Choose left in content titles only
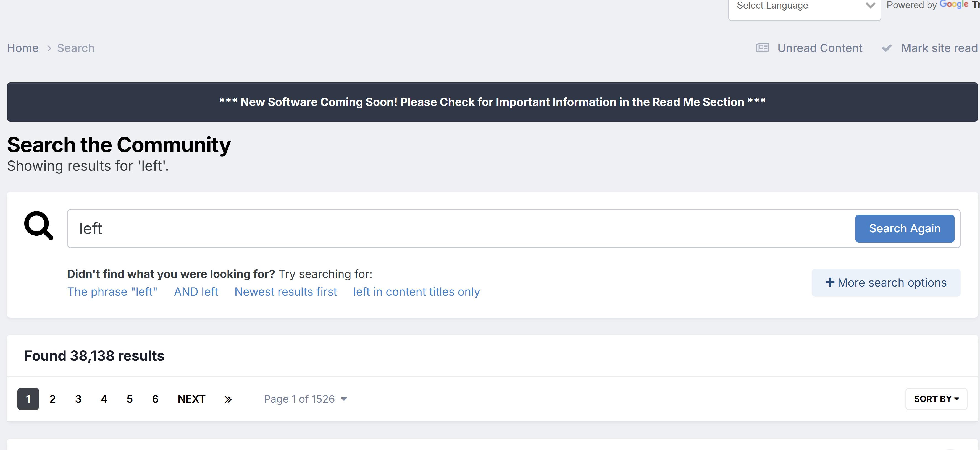This screenshot has width=980, height=450. pos(416,292)
